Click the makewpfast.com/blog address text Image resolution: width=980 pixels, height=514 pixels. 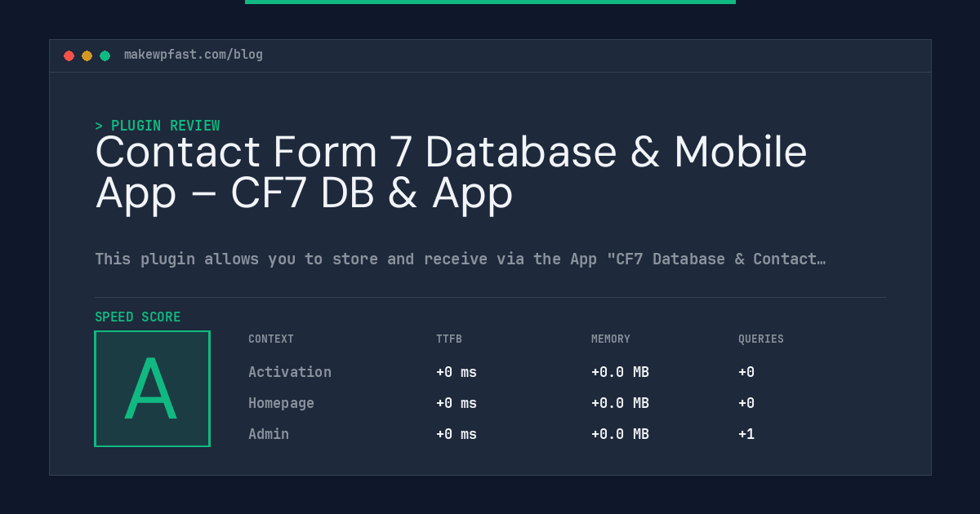pos(194,55)
